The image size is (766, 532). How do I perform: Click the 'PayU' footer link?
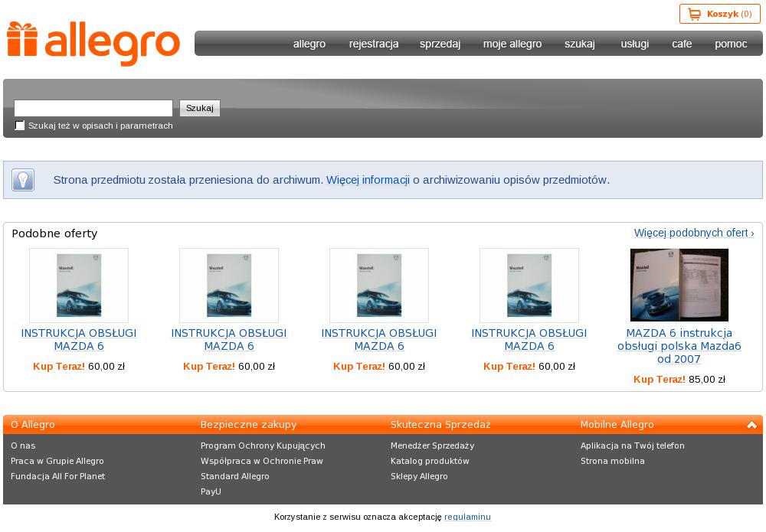pos(211,491)
